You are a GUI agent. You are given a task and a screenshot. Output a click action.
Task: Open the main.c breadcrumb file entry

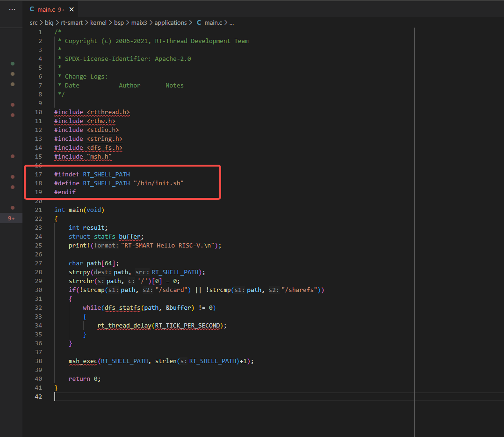pyautogui.click(x=213, y=23)
